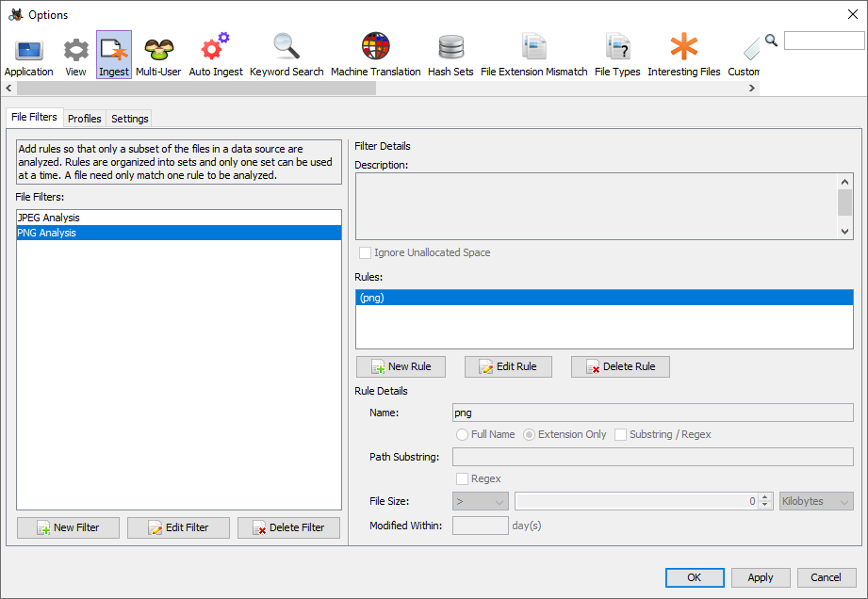This screenshot has height=599, width=868.
Task: Open the Application options panel
Action: [x=28, y=55]
